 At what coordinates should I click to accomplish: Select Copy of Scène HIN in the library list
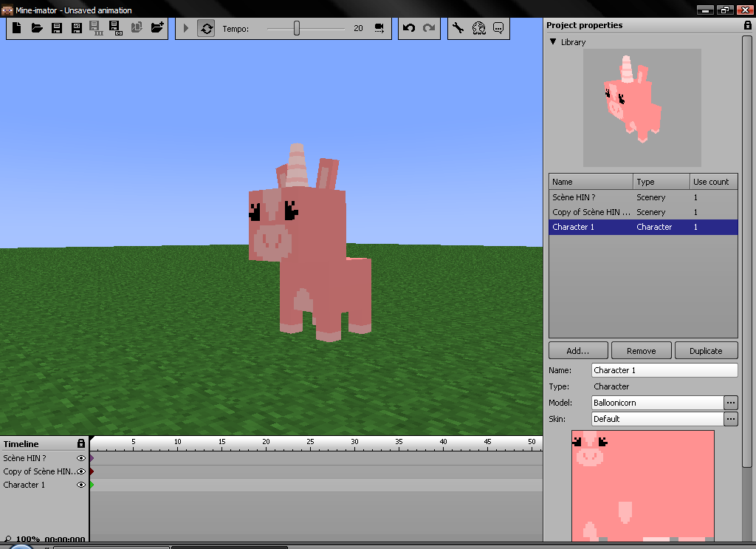(x=591, y=212)
